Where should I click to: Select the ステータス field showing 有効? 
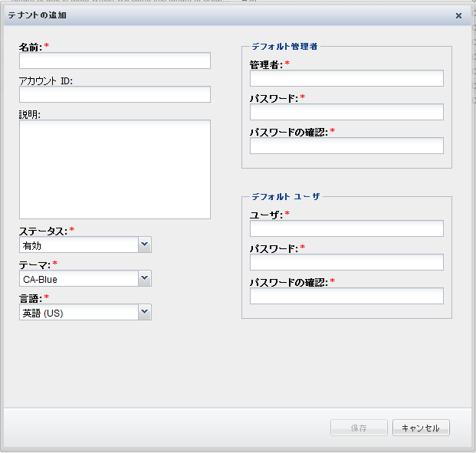(78, 245)
